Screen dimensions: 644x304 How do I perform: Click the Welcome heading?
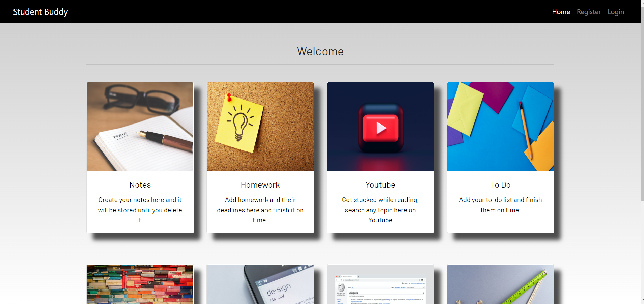tap(320, 51)
